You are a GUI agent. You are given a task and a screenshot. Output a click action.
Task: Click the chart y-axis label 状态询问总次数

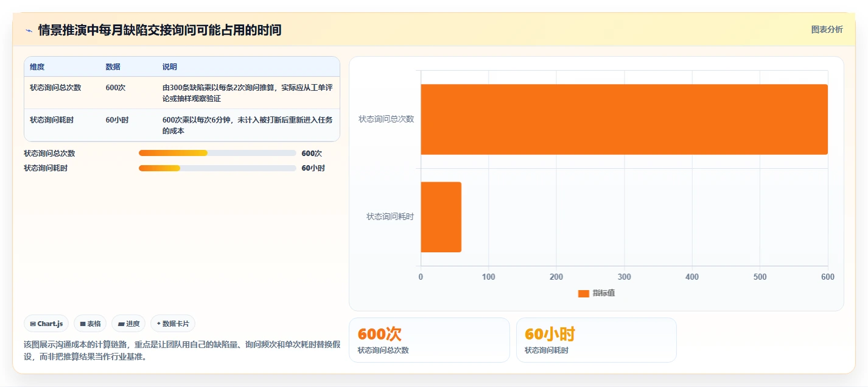click(x=387, y=119)
